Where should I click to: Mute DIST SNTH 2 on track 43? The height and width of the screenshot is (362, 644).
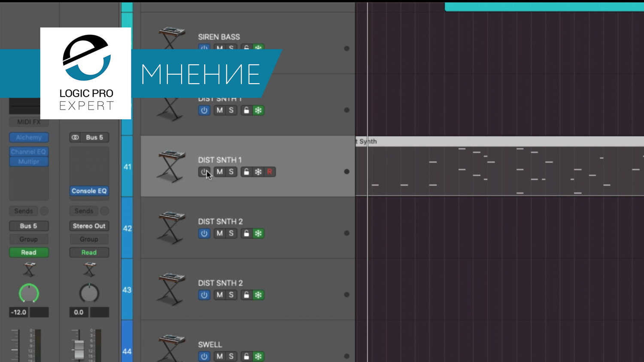[220, 295]
